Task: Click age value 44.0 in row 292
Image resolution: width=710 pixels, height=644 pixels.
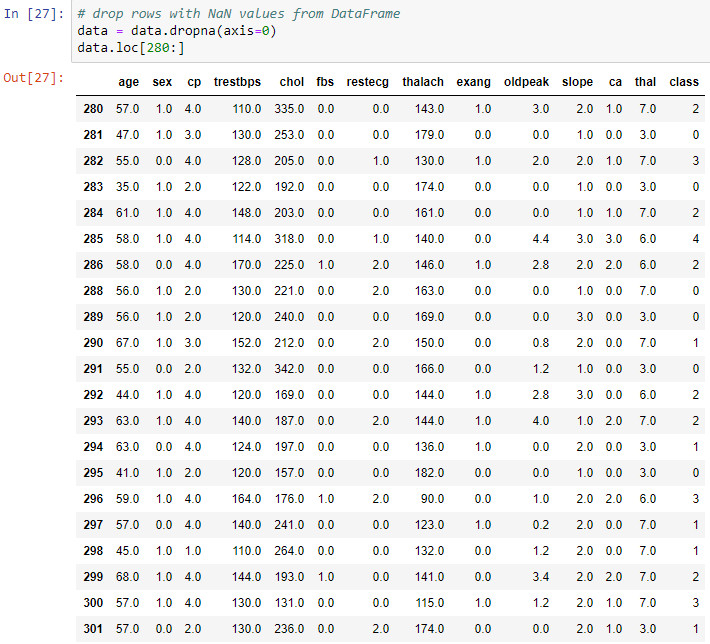Action: click(127, 395)
